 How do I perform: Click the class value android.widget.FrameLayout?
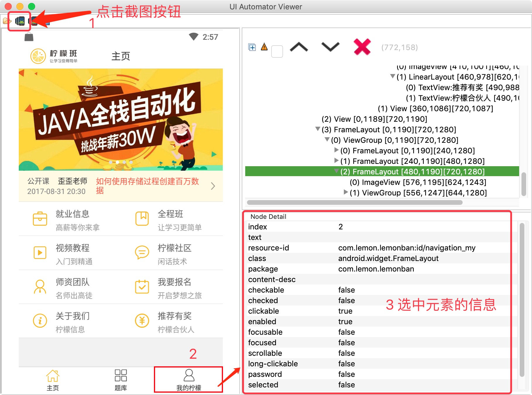pyautogui.click(x=388, y=258)
